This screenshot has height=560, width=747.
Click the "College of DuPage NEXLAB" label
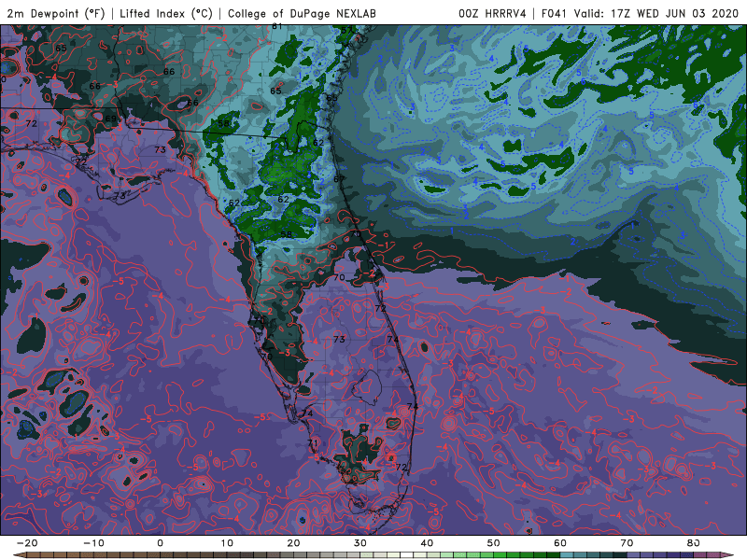(302, 13)
